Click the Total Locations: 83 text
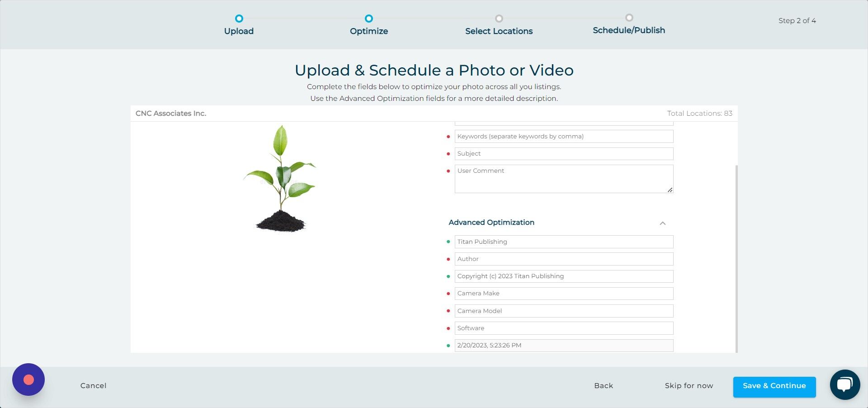This screenshot has height=408, width=868. [x=699, y=113]
